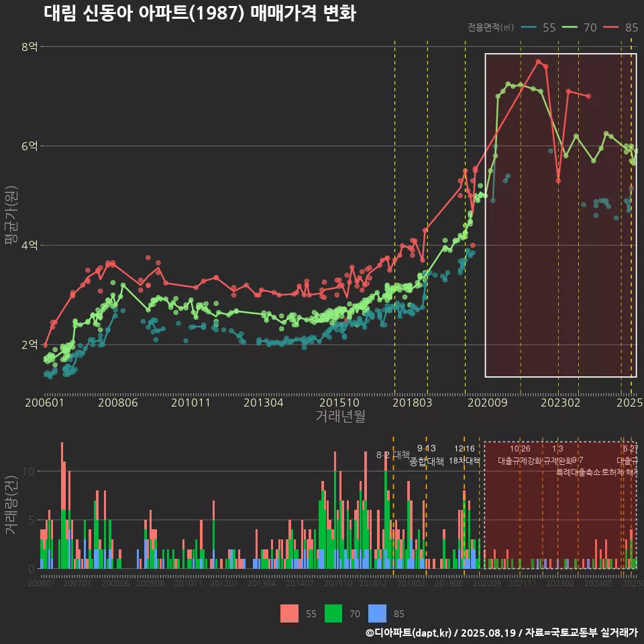The width and height of the screenshot is (644, 644).
Task: Click the '특례대출축소' annotation text
Action: click(x=578, y=472)
